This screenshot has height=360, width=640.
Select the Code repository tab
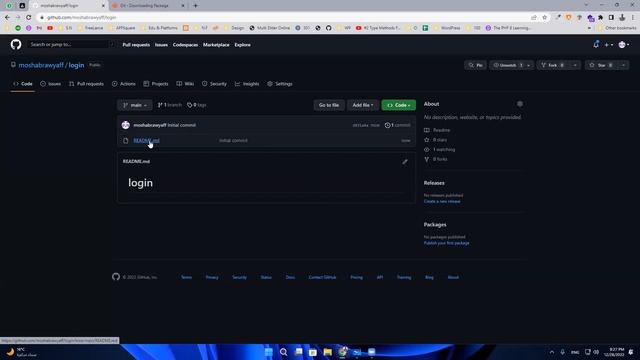click(x=23, y=84)
